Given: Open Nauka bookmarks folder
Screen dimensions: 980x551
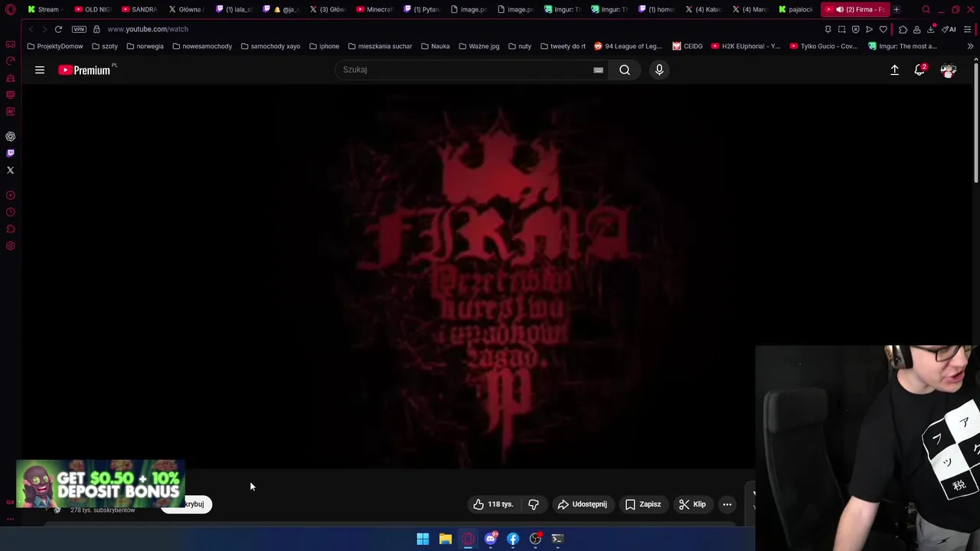Looking at the screenshot, I should tap(435, 46).
